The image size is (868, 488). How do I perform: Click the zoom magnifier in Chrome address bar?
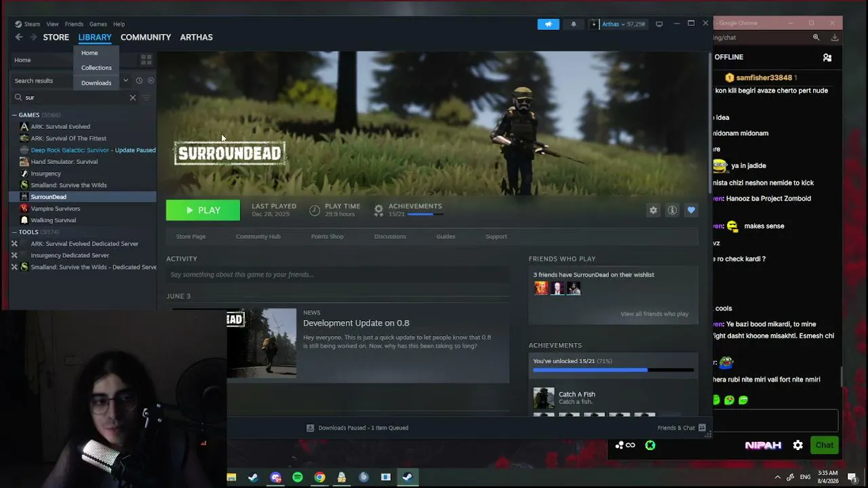[816, 38]
